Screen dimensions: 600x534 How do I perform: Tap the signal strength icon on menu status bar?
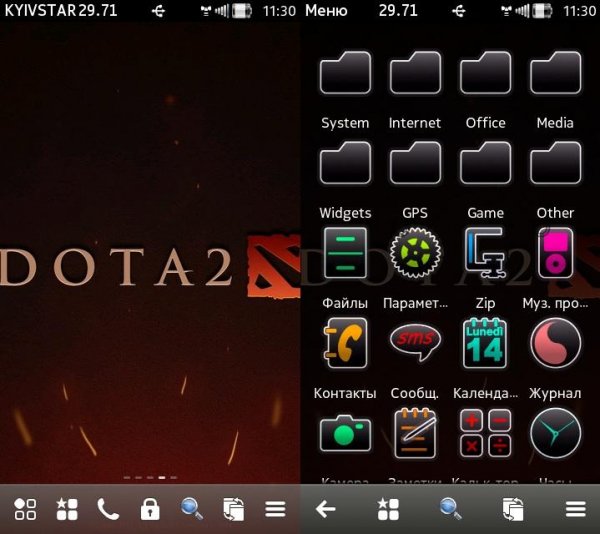click(522, 11)
